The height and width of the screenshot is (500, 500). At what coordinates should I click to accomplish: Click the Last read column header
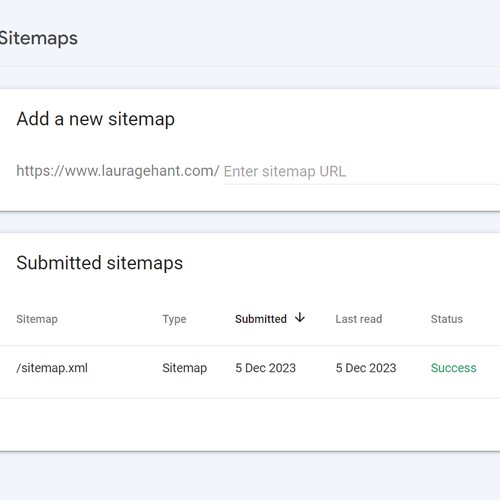359,319
